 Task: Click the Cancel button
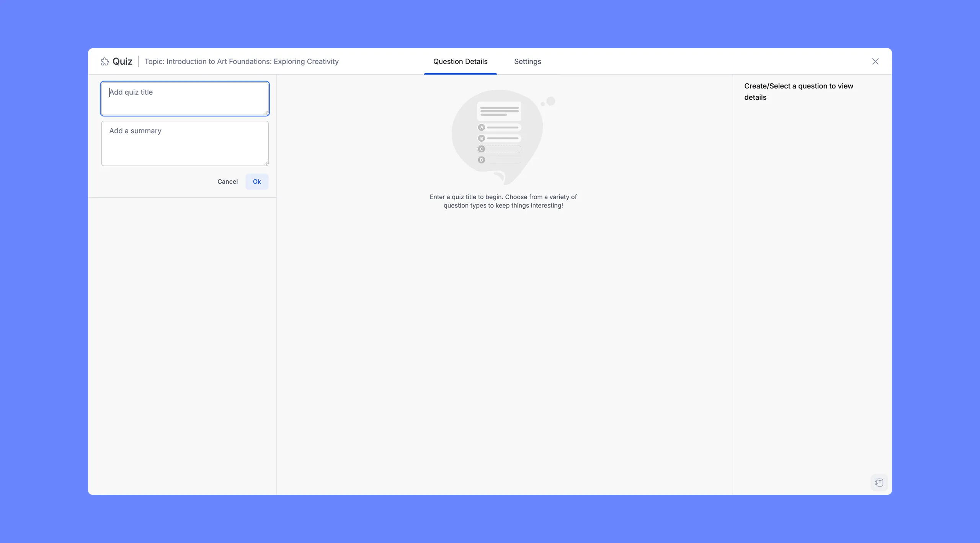pyautogui.click(x=227, y=182)
